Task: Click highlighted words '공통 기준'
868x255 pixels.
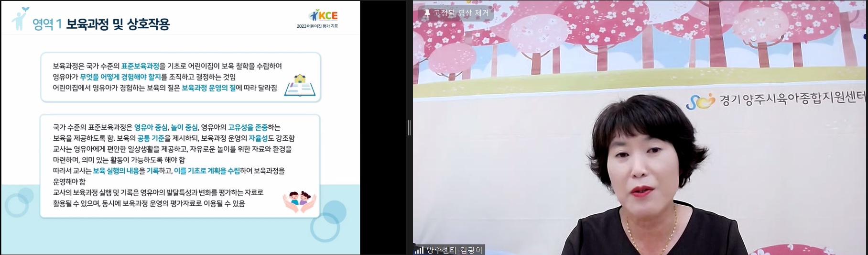Action: (x=151, y=138)
